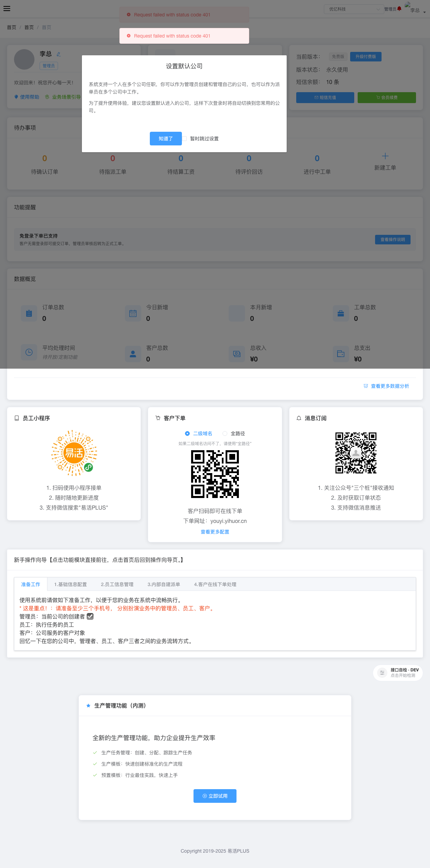
Task: Toggle the 管理员 checkmark in the guide
Action: (90, 616)
